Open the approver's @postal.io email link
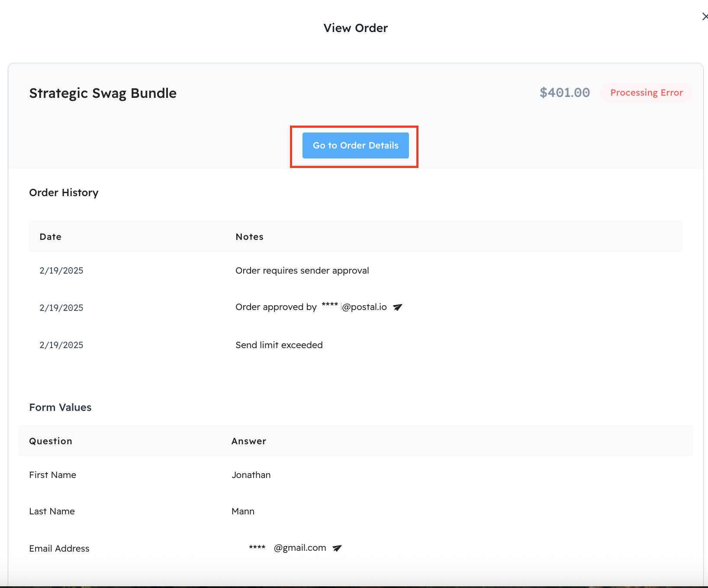708x588 pixels. tap(355, 307)
